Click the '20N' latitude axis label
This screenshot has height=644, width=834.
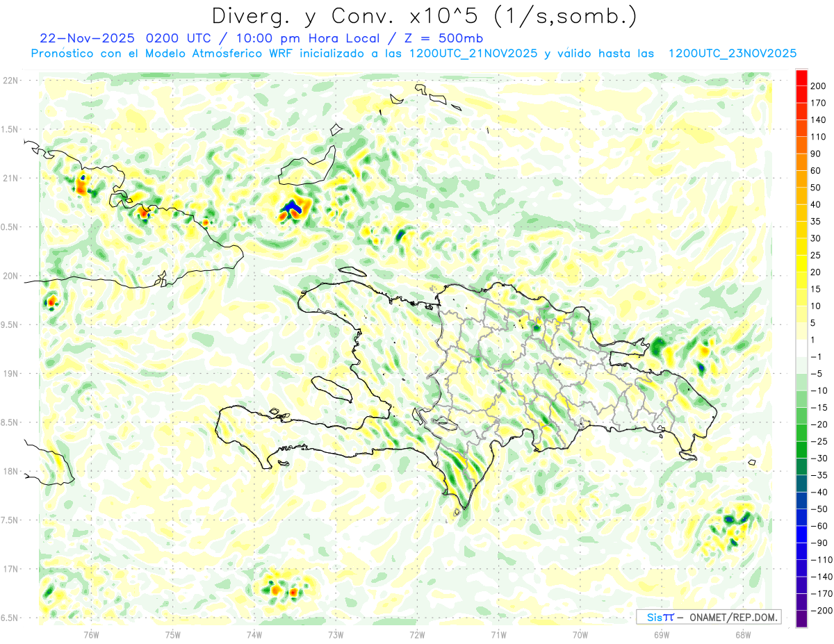pyautogui.click(x=10, y=276)
